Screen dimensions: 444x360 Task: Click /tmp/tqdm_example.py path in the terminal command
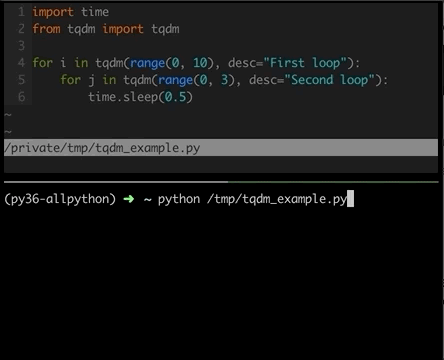[x=277, y=200]
